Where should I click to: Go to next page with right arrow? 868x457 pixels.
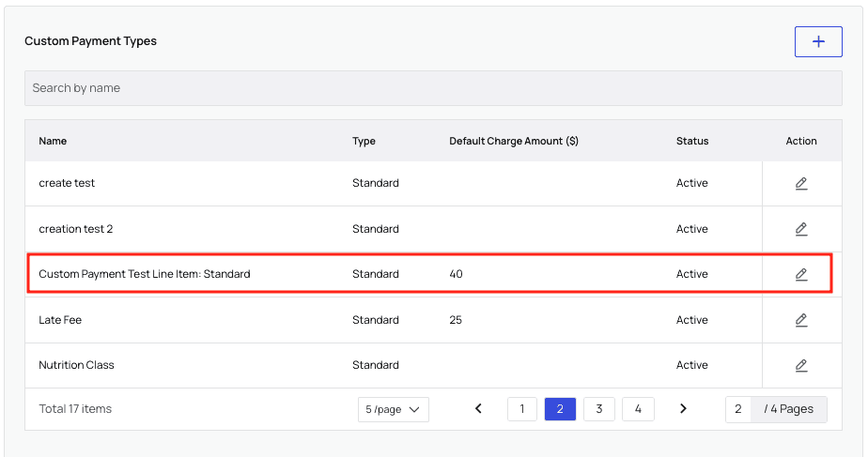pyautogui.click(x=683, y=409)
